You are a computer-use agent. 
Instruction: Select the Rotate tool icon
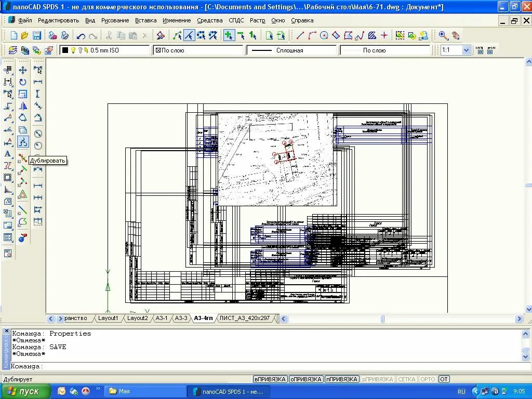23,82
